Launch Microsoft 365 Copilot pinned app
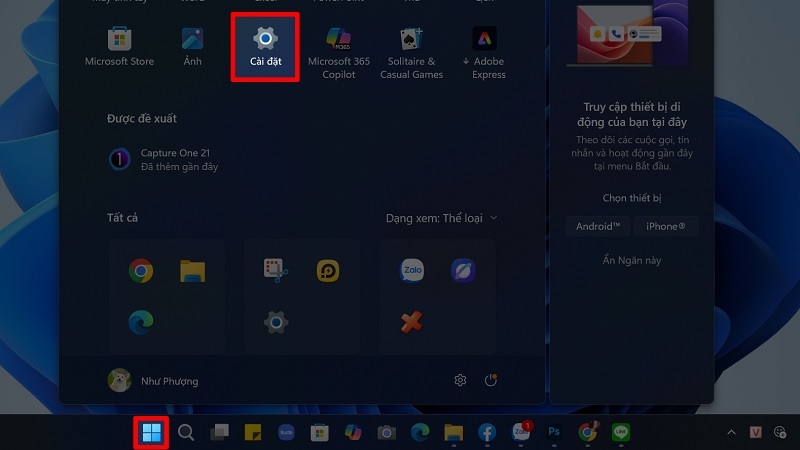Viewport: 800px width, 450px height. point(339,53)
